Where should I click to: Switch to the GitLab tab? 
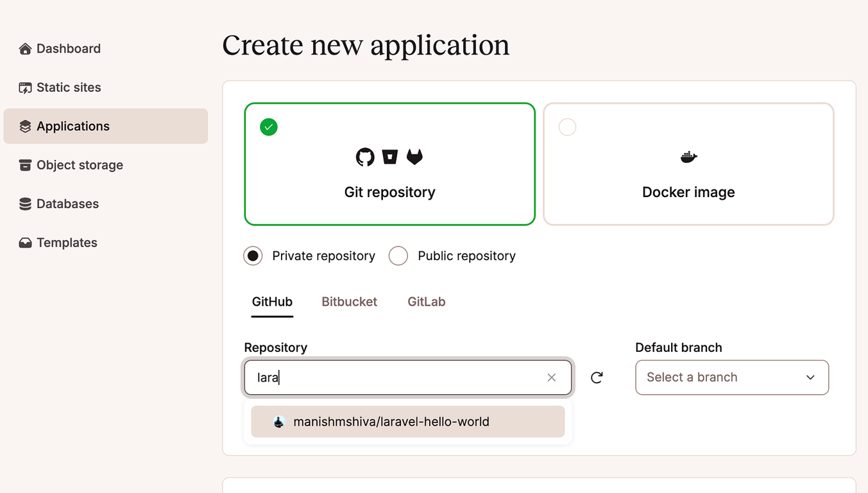426,302
